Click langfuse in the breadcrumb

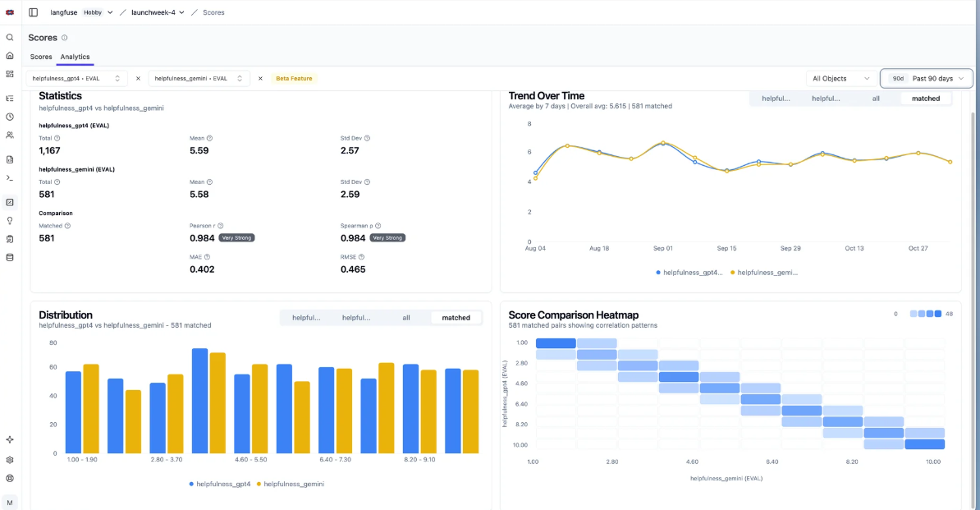pyautogui.click(x=63, y=12)
